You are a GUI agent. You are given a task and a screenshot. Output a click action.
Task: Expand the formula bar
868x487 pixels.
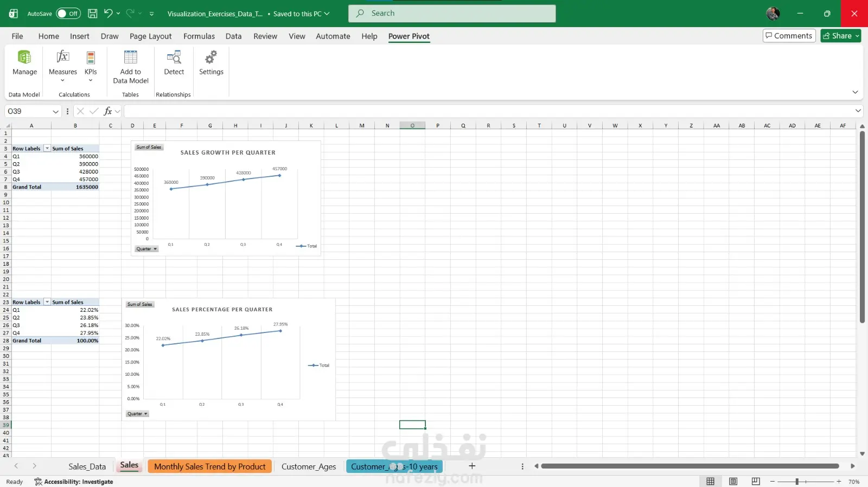tap(858, 111)
